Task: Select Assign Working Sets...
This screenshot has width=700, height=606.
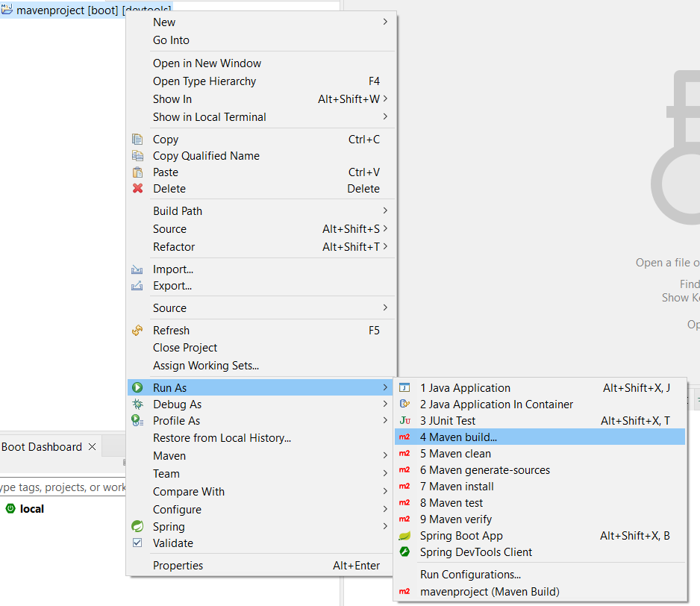Action: click(261, 365)
